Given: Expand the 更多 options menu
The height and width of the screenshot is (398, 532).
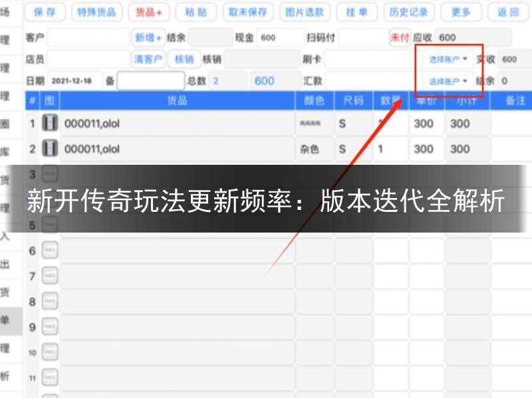Looking at the screenshot, I should [x=460, y=11].
